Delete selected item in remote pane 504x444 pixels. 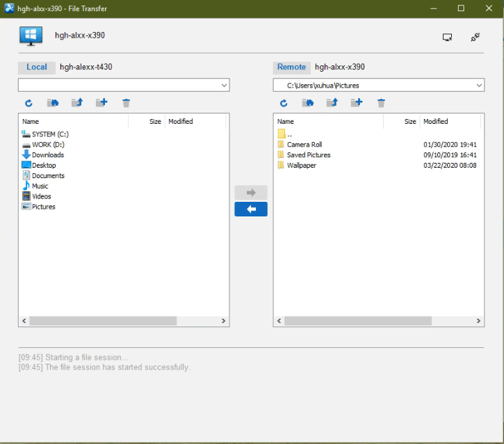click(381, 103)
